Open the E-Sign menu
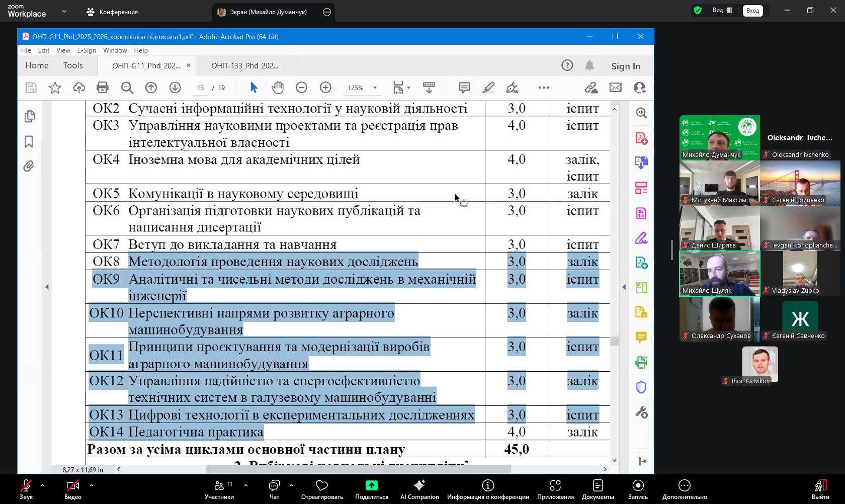 (87, 50)
